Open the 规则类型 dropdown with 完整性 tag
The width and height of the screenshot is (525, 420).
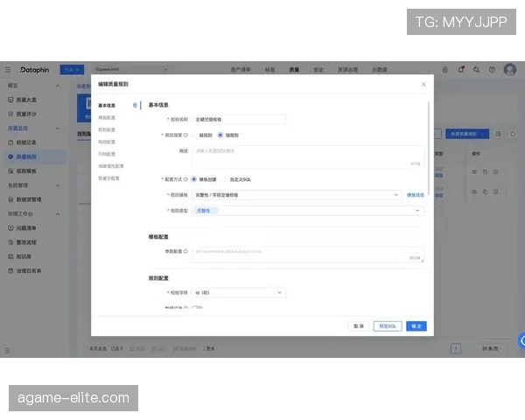click(308, 211)
